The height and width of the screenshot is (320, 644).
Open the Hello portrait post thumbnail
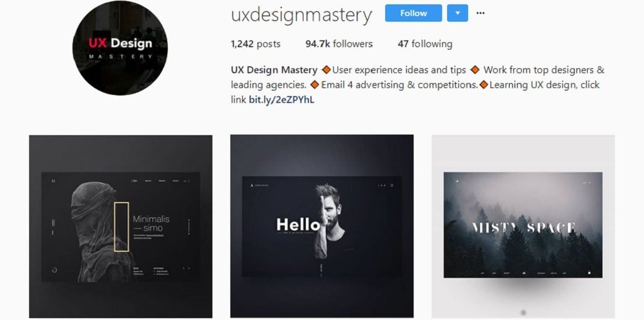tap(322, 226)
